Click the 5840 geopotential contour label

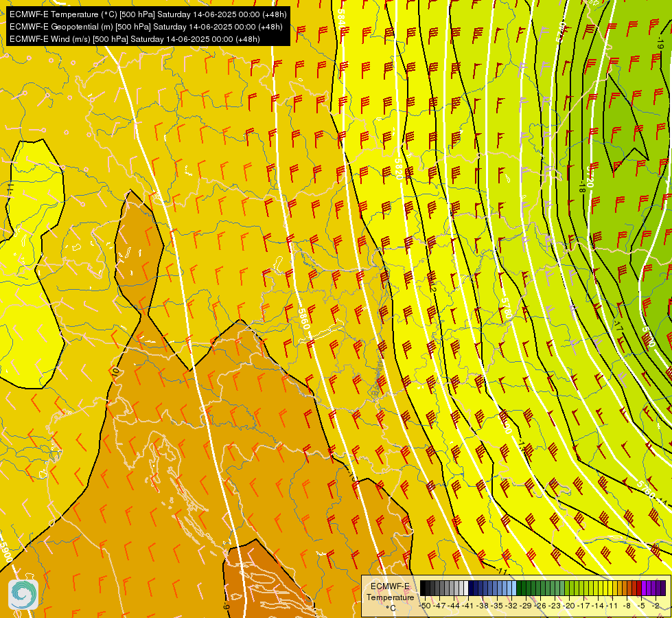pyautogui.click(x=342, y=19)
